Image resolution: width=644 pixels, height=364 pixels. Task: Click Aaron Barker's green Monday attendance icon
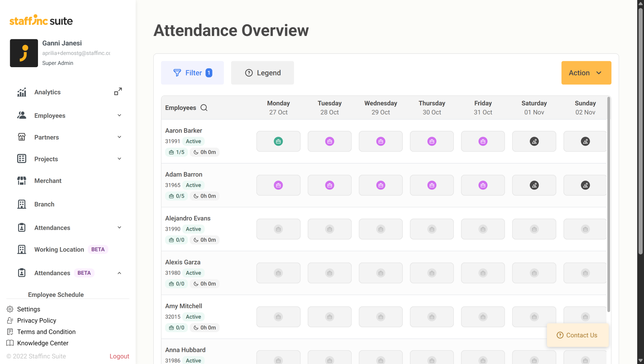pos(278,141)
